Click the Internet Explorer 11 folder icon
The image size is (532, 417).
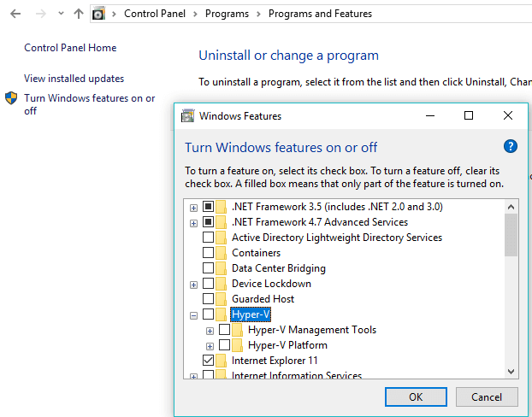click(x=221, y=361)
